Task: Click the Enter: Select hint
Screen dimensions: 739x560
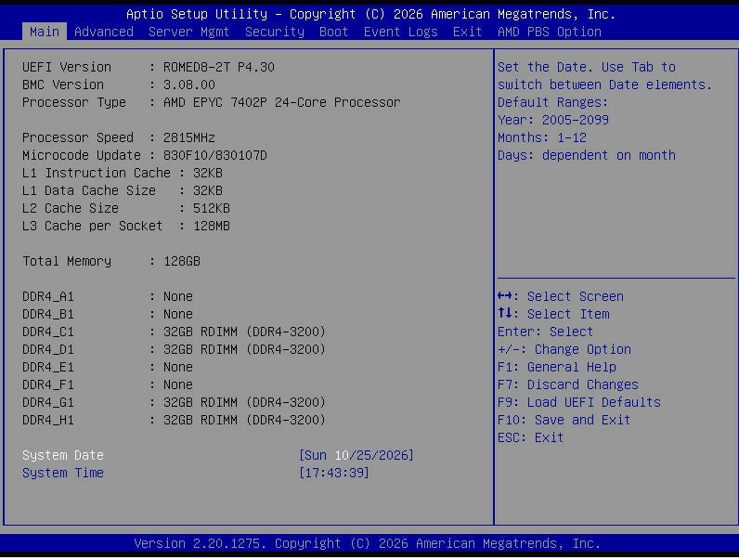Action: click(x=545, y=332)
